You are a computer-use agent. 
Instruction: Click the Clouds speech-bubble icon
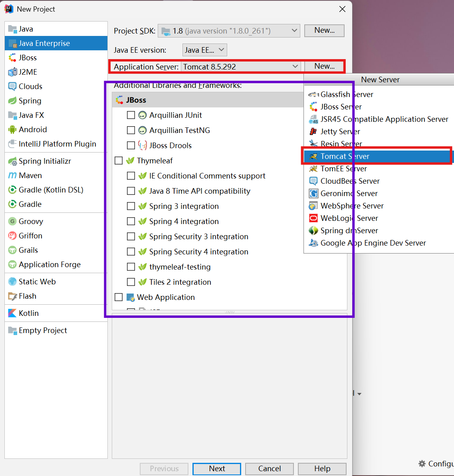12,87
